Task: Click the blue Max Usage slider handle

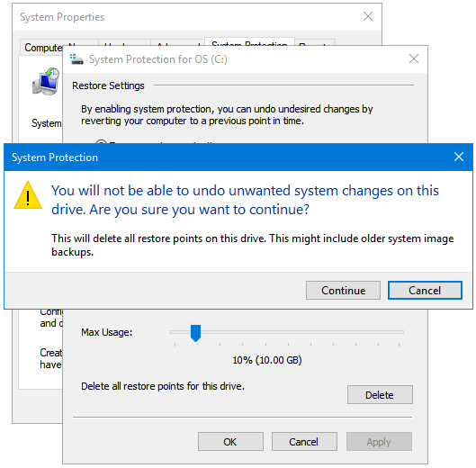Action: pos(195,333)
